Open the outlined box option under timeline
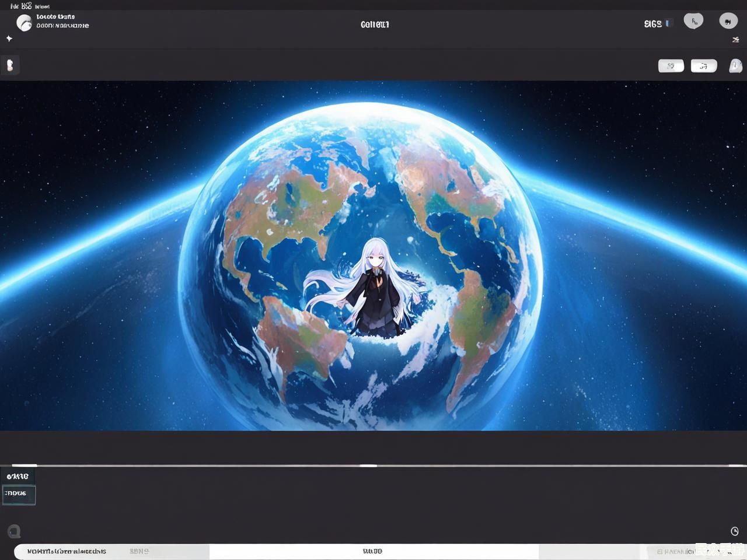Image resolution: width=747 pixels, height=560 pixels. [x=19, y=494]
